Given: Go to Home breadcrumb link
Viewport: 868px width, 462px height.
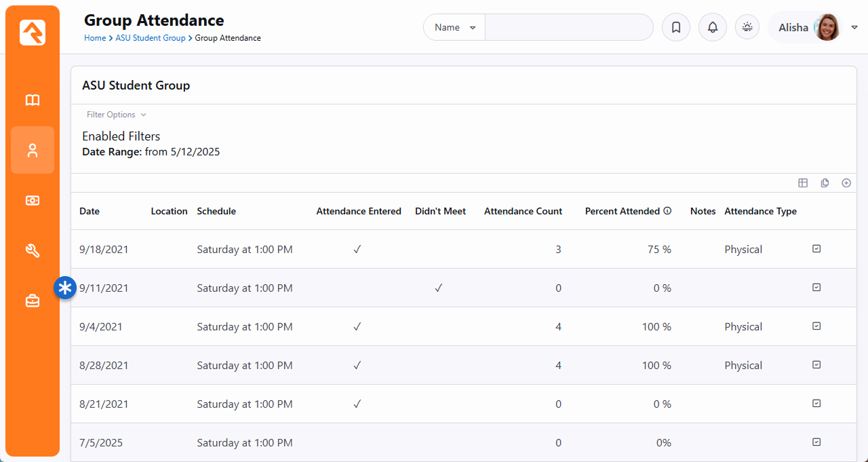Looking at the screenshot, I should (x=94, y=39).
